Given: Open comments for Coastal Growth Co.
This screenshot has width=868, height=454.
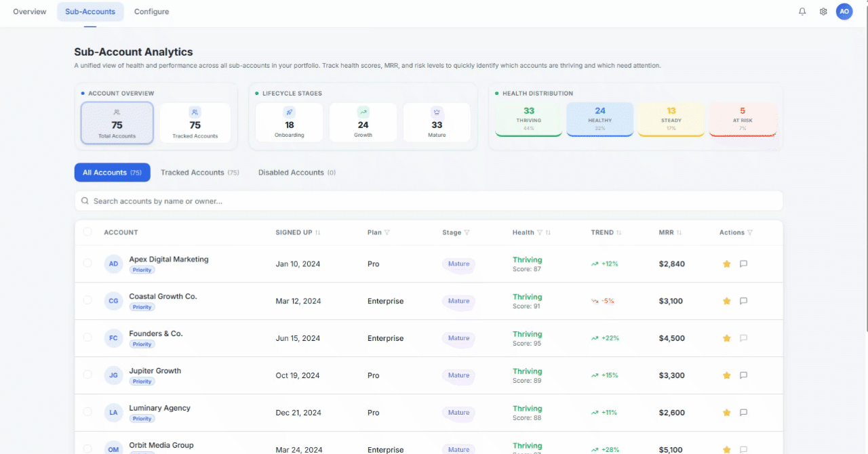Looking at the screenshot, I should click(x=743, y=301).
